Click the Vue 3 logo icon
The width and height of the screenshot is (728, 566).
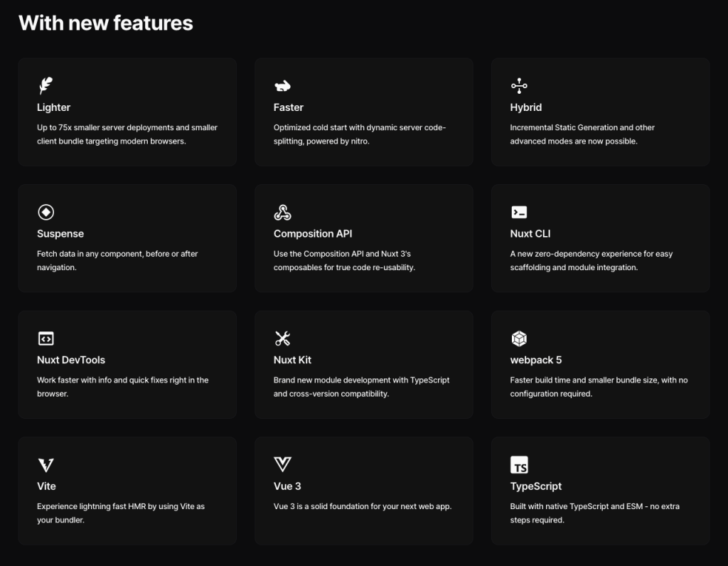pos(282,464)
